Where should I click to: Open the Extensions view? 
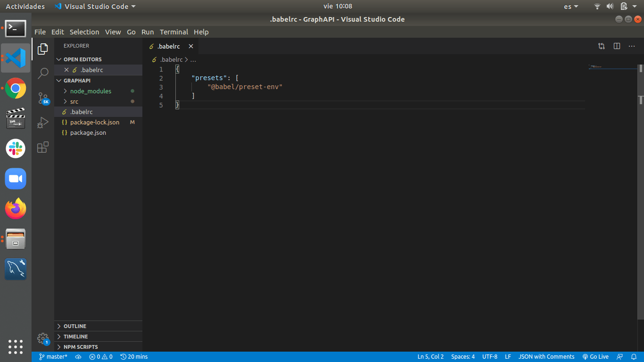click(43, 147)
